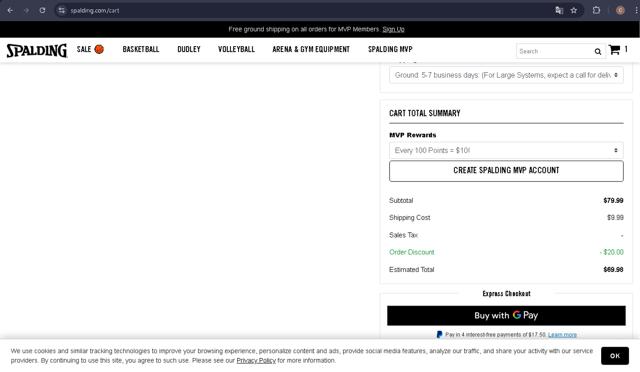The height and width of the screenshot is (372, 640).
Task: Click the search magnifier icon
Action: click(x=598, y=51)
